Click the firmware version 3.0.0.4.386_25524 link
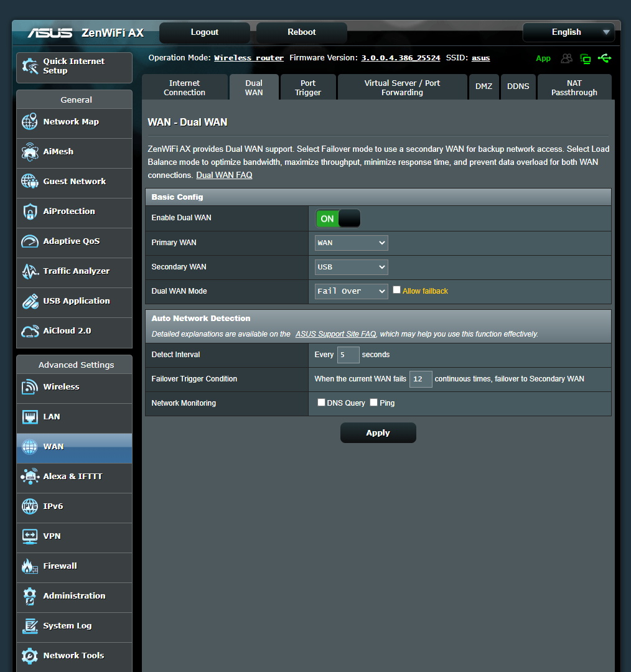This screenshot has height=672, width=631. [400, 58]
